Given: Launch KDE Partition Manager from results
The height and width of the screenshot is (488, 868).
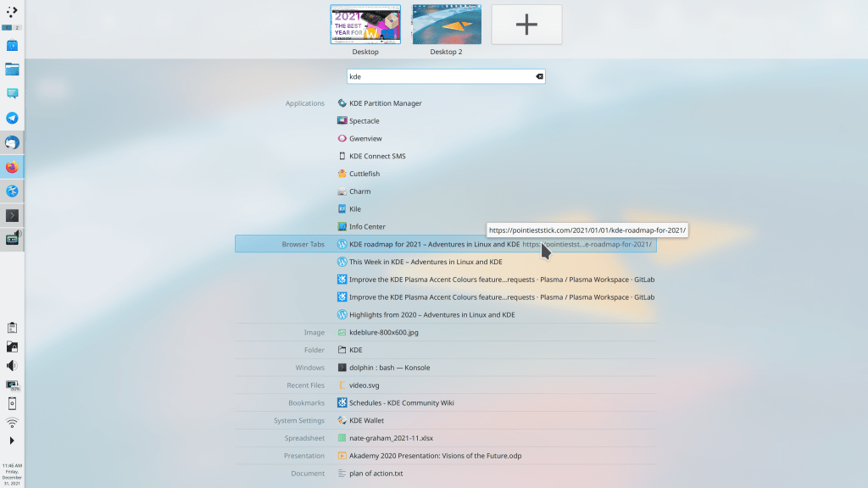Looking at the screenshot, I should pyautogui.click(x=385, y=103).
